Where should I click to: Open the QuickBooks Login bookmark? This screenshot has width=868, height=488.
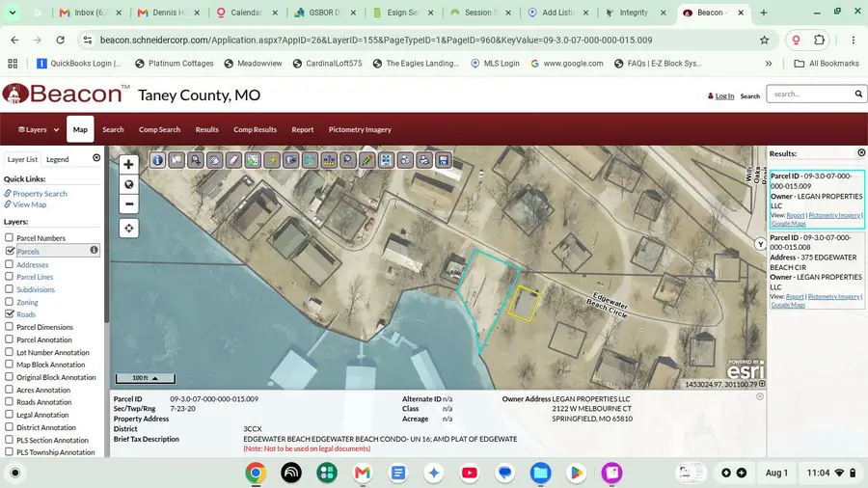pyautogui.click(x=79, y=63)
